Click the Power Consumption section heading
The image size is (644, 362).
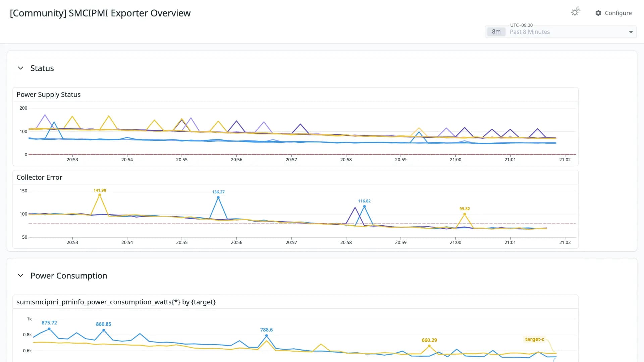[x=69, y=276]
